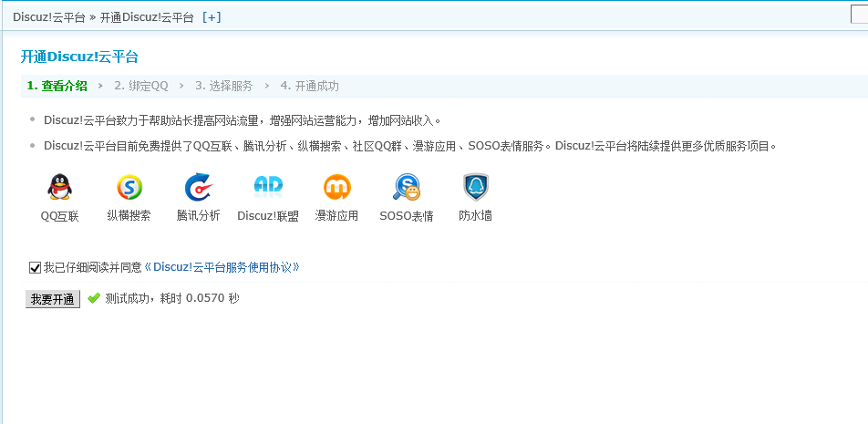Uncheck the service agreement checkbox
Image resolution: width=868 pixels, height=424 pixels.
tap(35, 268)
